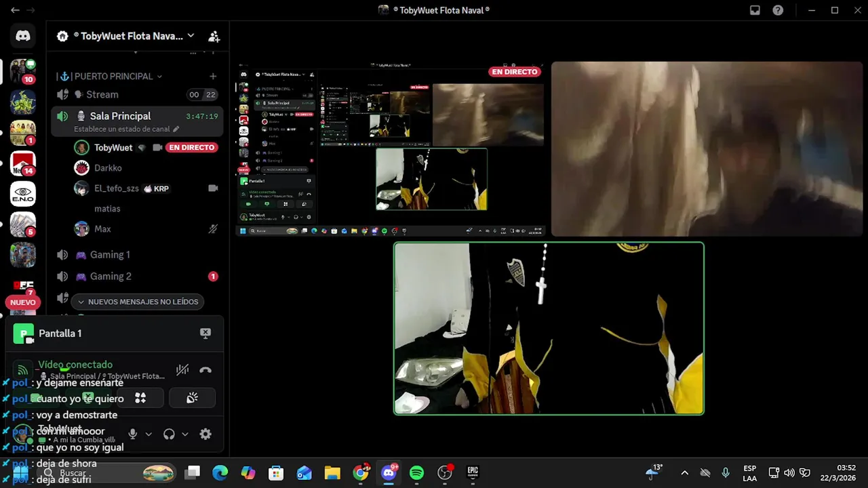The height and width of the screenshot is (488, 868).
Task: Click user Darkko in voice channel
Action: 108,168
